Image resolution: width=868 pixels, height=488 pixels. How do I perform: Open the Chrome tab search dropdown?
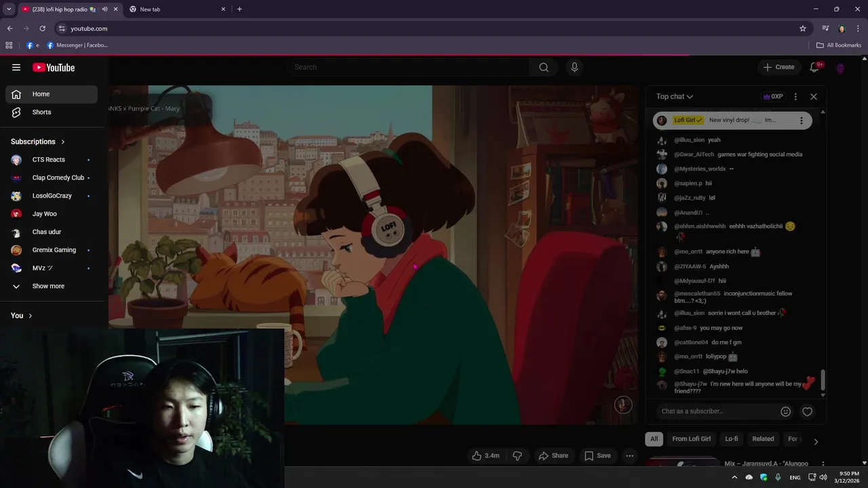click(9, 9)
